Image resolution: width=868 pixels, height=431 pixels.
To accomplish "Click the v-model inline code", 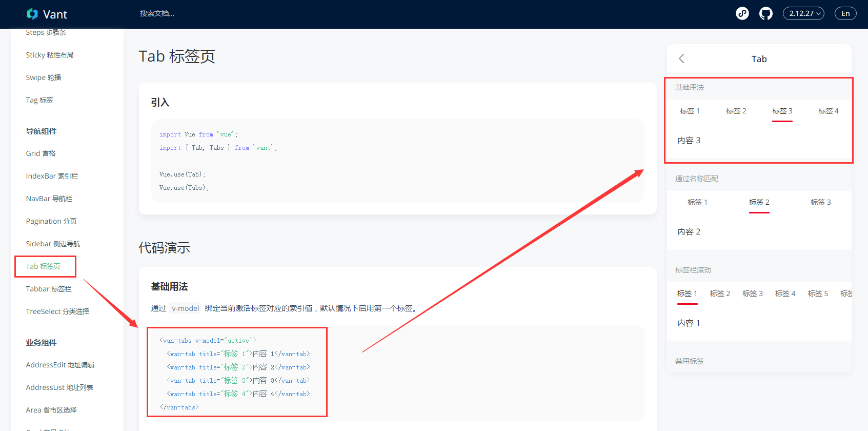I will click(x=185, y=308).
